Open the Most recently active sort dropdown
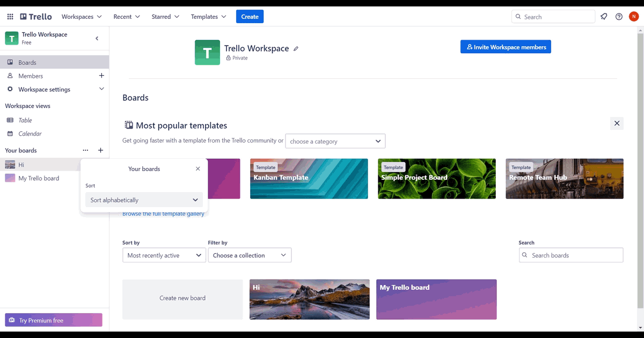 [x=164, y=255]
